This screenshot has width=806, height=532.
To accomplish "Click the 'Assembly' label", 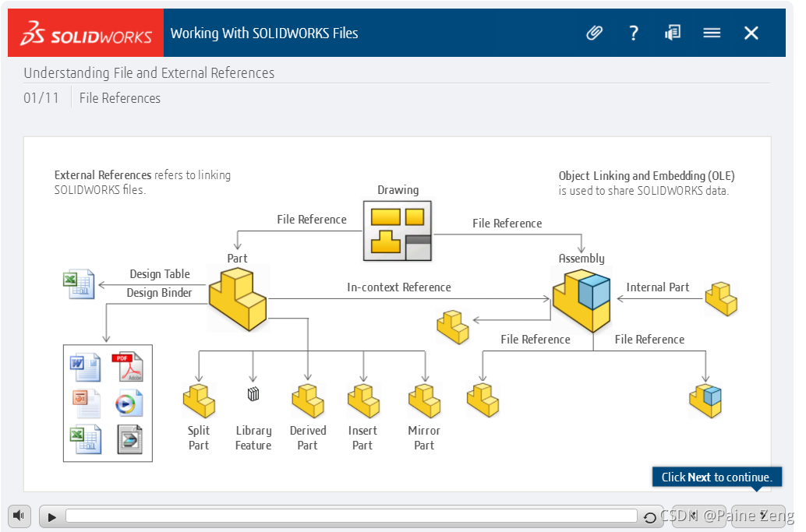I will click(x=582, y=259).
